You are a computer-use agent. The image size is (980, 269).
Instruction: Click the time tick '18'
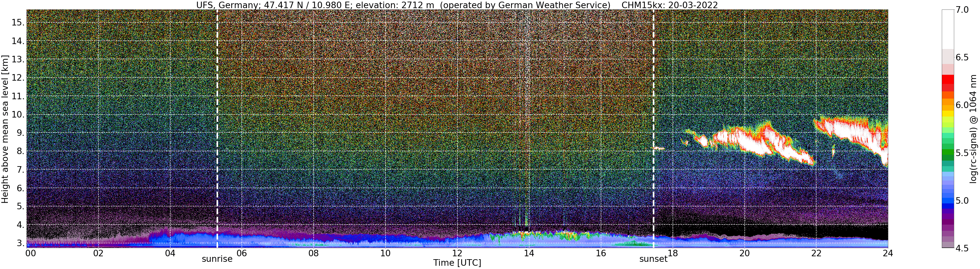[x=673, y=253]
